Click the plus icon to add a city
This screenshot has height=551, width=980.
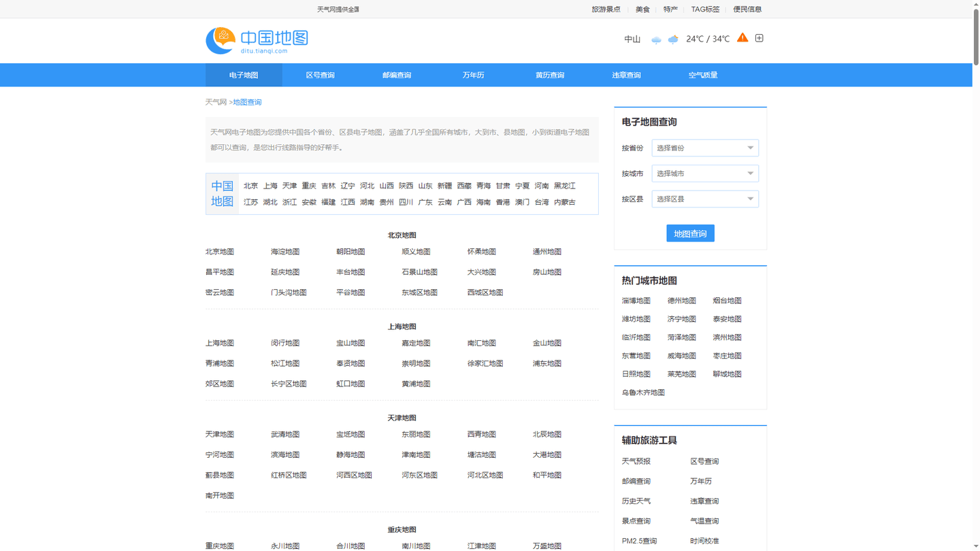[x=759, y=38]
